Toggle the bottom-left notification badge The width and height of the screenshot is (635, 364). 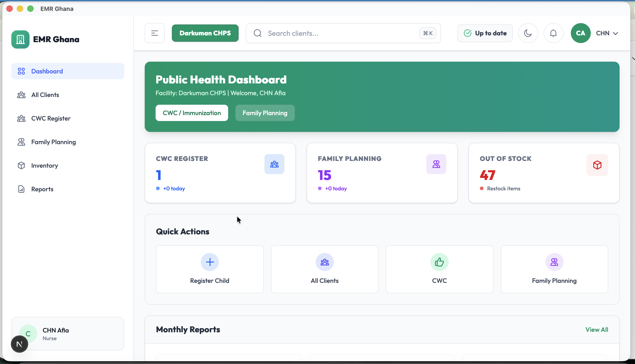tap(19, 344)
